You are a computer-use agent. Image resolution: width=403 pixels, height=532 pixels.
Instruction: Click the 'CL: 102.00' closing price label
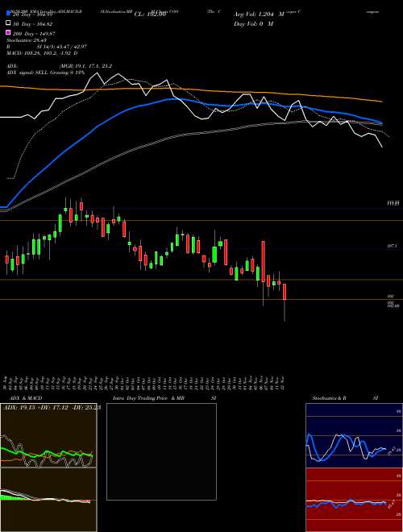150,15
